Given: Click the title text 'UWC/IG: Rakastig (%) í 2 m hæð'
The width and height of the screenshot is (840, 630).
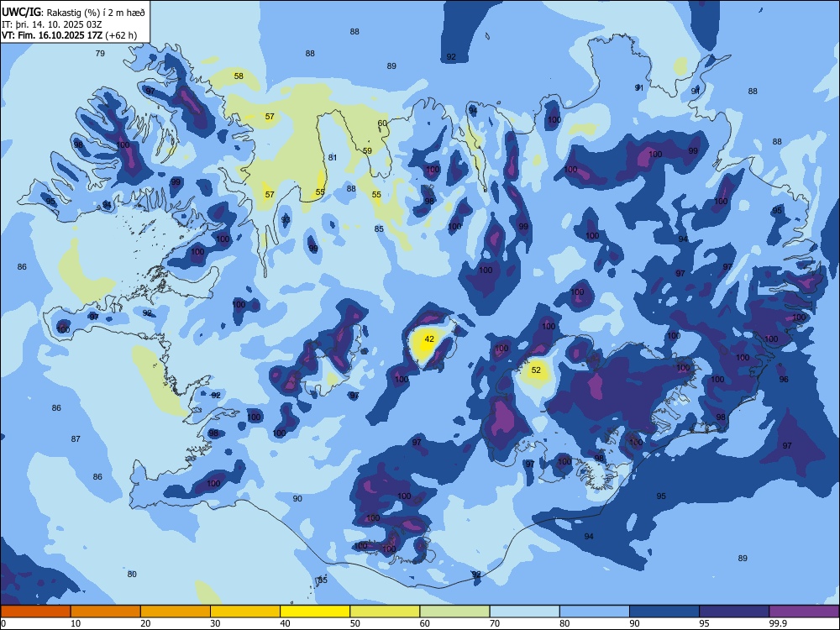Looking at the screenshot, I should point(73,13).
